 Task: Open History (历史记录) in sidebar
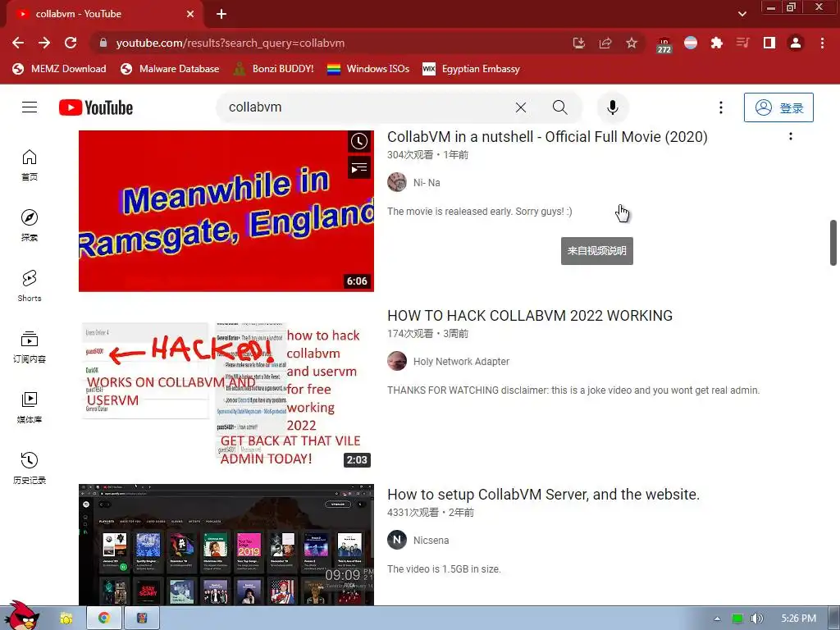[x=30, y=468]
